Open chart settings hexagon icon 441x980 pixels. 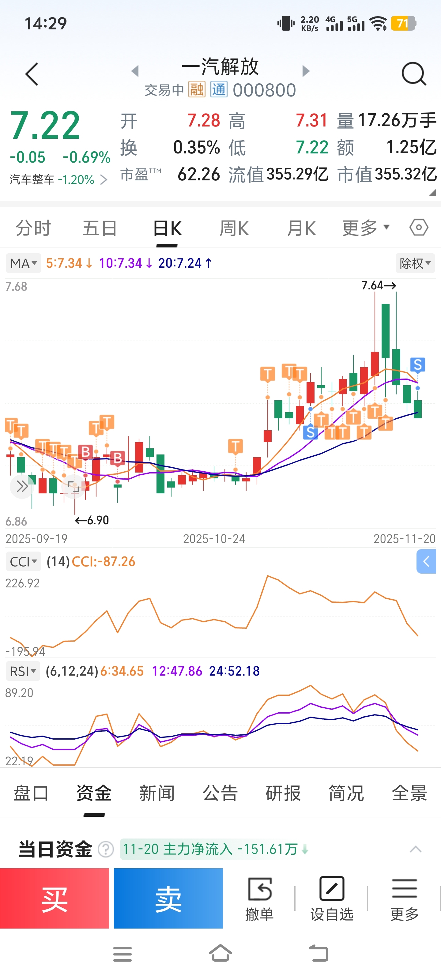click(x=419, y=228)
